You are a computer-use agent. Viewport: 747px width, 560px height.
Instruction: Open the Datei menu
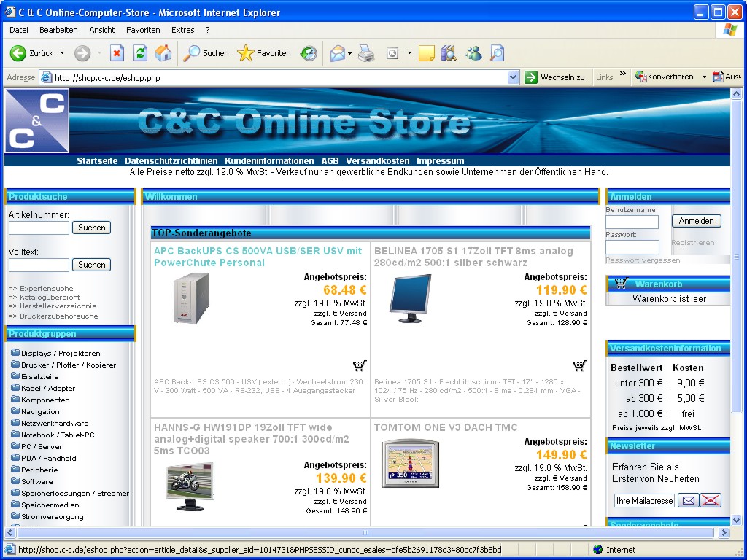18,30
